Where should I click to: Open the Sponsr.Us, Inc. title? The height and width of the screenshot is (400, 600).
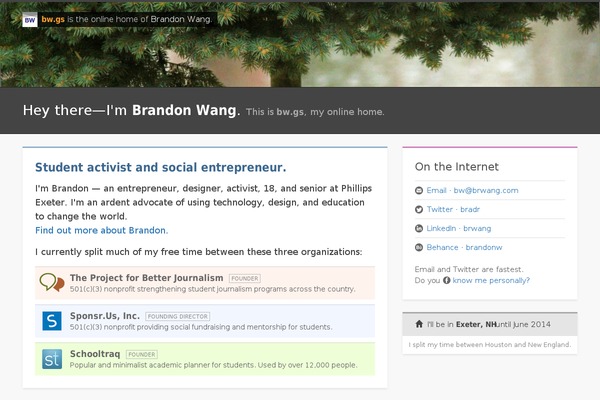(x=105, y=316)
